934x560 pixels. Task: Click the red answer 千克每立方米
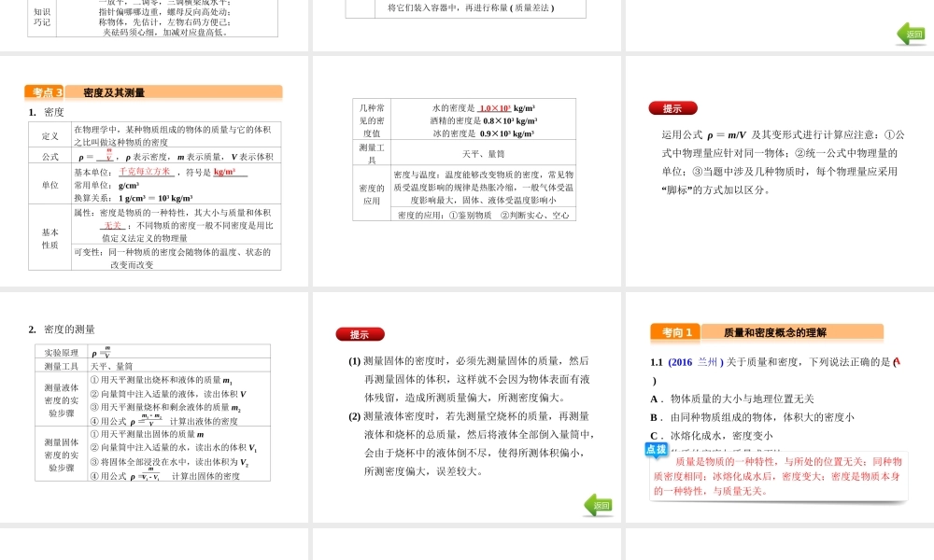click(145, 172)
